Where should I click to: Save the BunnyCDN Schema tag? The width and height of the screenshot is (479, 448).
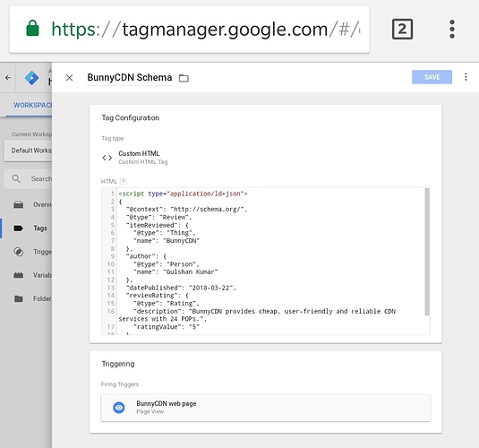click(x=432, y=77)
